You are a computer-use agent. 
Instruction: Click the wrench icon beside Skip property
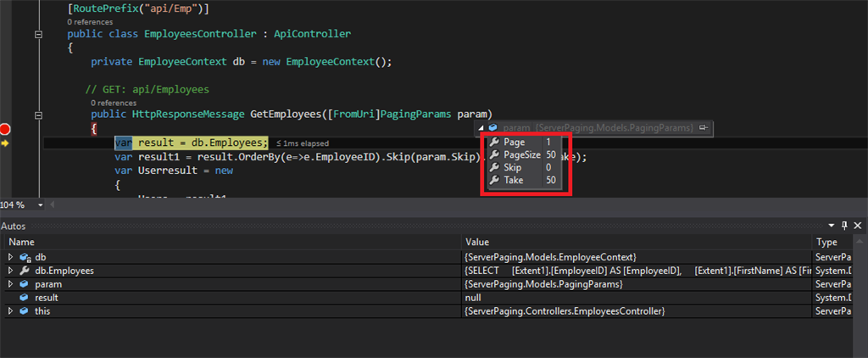point(494,167)
